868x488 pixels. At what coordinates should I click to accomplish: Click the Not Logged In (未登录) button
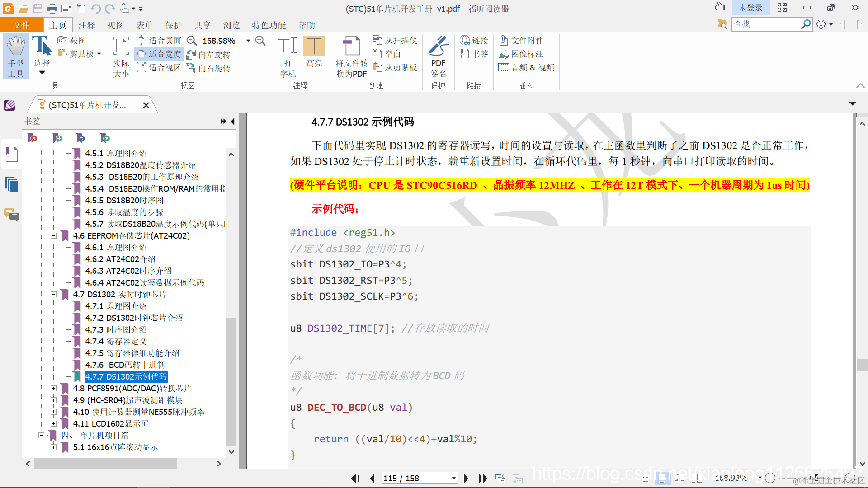[750, 8]
